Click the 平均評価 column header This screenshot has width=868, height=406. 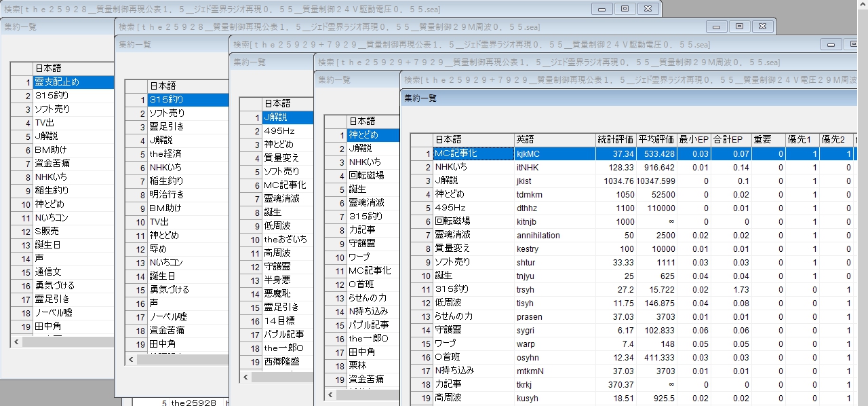[x=656, y=140]
